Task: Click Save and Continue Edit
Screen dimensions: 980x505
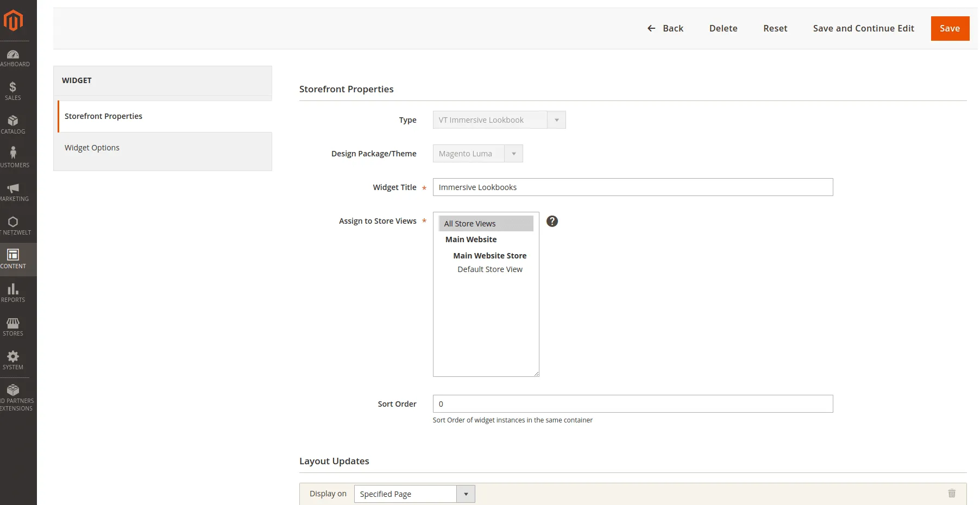Action: (863, 28)
